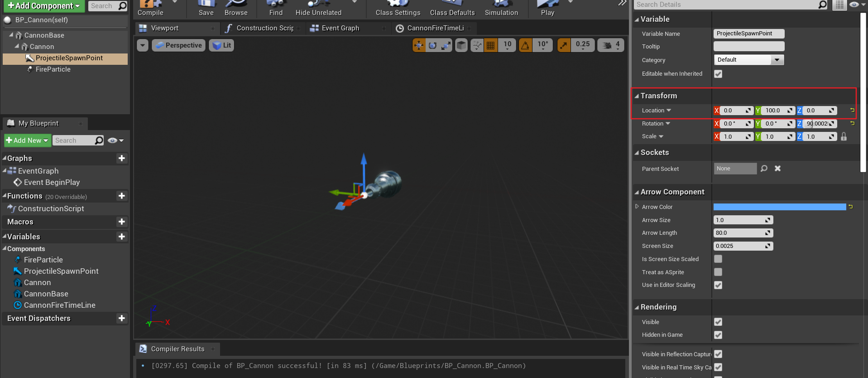The height and width of the screenshot is (378, 868).
Task: Select the scale gizmo mode
Action: point(446,45)
